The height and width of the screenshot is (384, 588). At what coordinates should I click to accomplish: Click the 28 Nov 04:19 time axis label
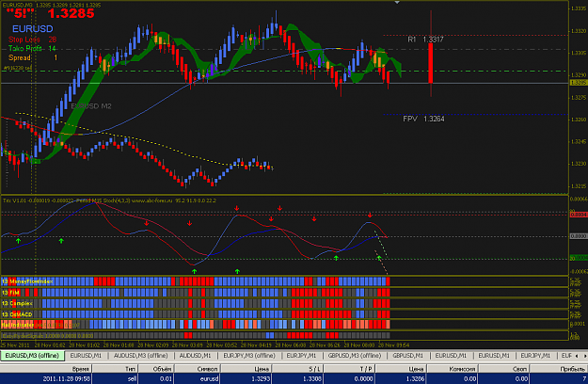(x=257, y=344)
